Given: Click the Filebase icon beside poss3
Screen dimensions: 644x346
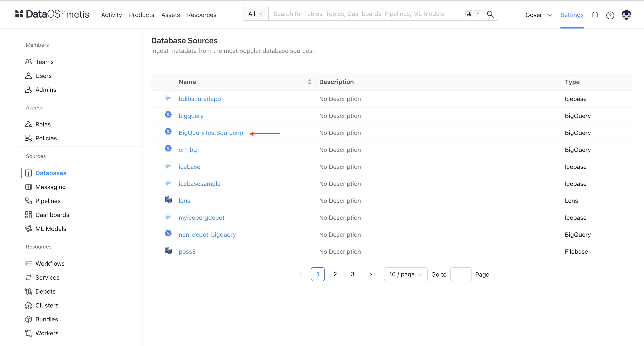Looking at the screenshot, I should [168, 250].
